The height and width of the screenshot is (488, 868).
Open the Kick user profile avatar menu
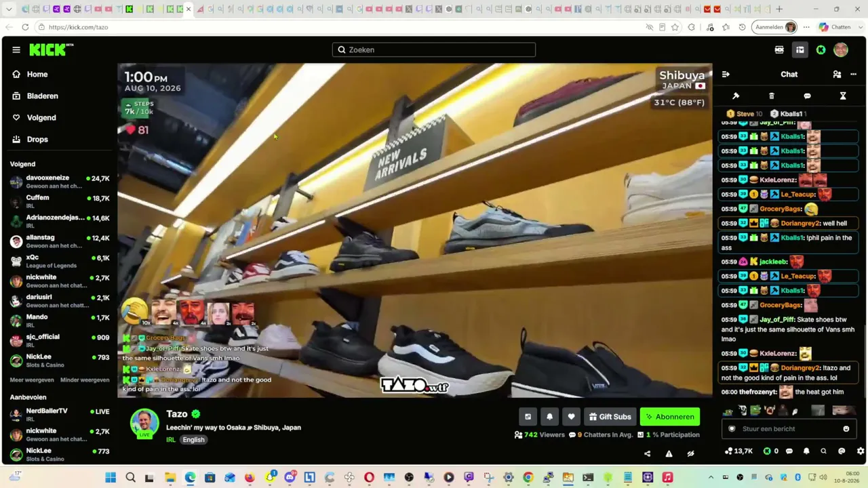point(841,49)
